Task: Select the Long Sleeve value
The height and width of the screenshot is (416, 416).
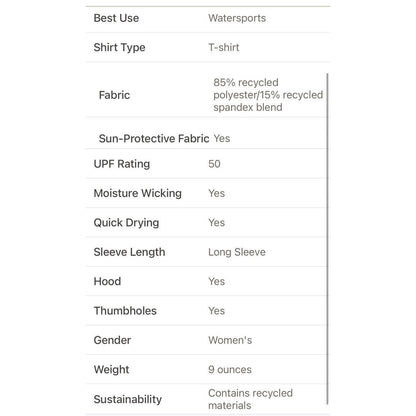Action: (x=237, y=252)
